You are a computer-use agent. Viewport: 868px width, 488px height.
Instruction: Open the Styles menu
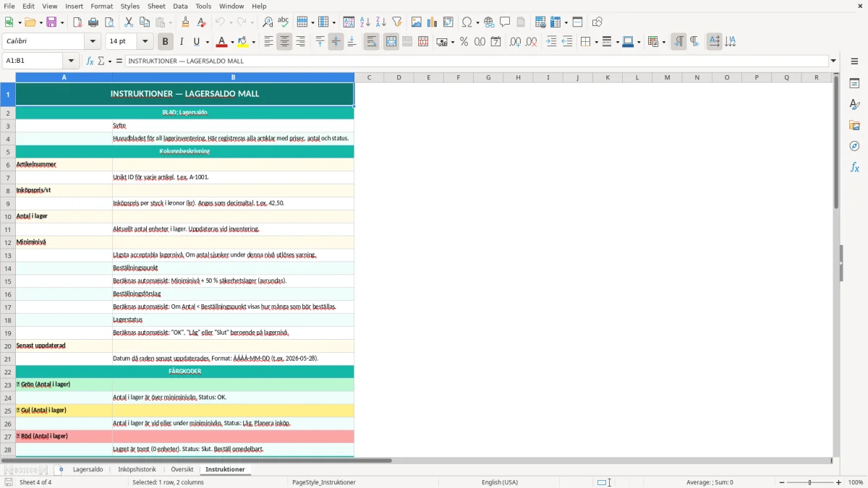point(130,6)
